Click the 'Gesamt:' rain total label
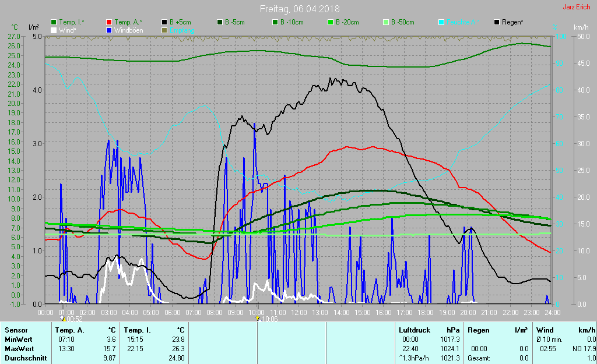 coord(479,358)
